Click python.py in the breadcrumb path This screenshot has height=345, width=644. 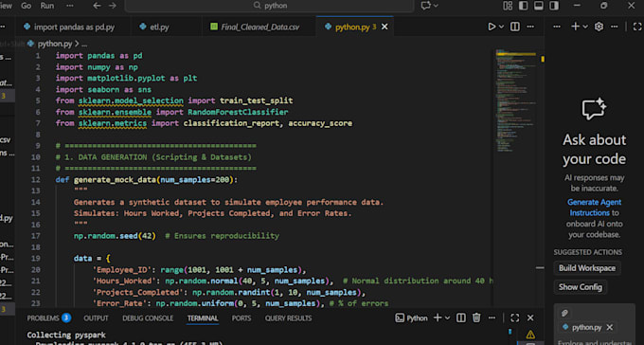[x=55, y=44]
